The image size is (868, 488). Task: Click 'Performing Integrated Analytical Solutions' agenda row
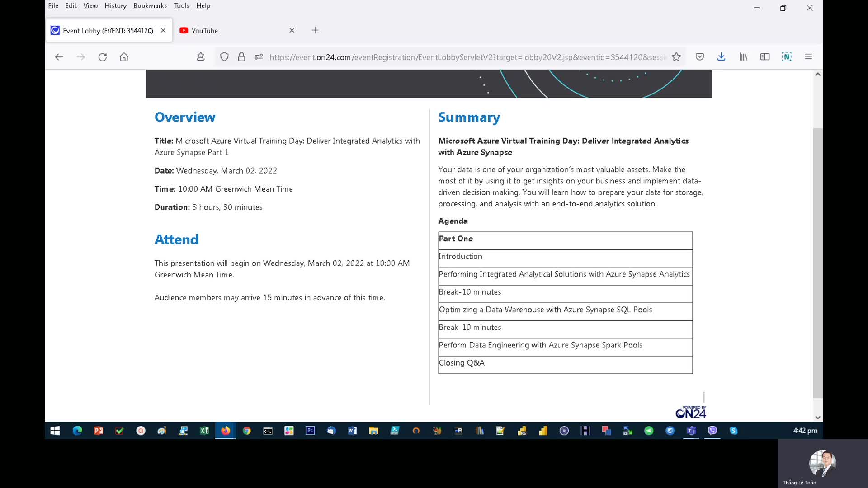565,276
